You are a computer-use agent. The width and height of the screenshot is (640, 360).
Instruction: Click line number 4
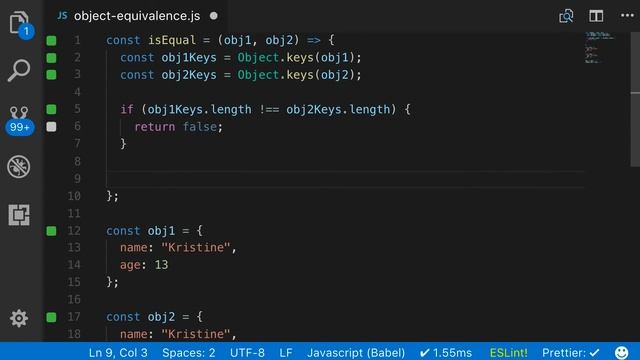77,92
